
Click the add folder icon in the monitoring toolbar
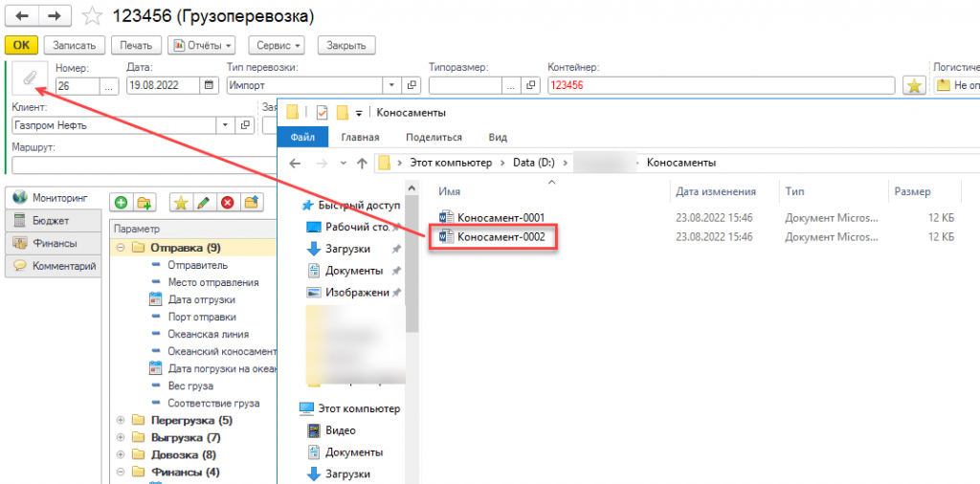click(144, 203)
